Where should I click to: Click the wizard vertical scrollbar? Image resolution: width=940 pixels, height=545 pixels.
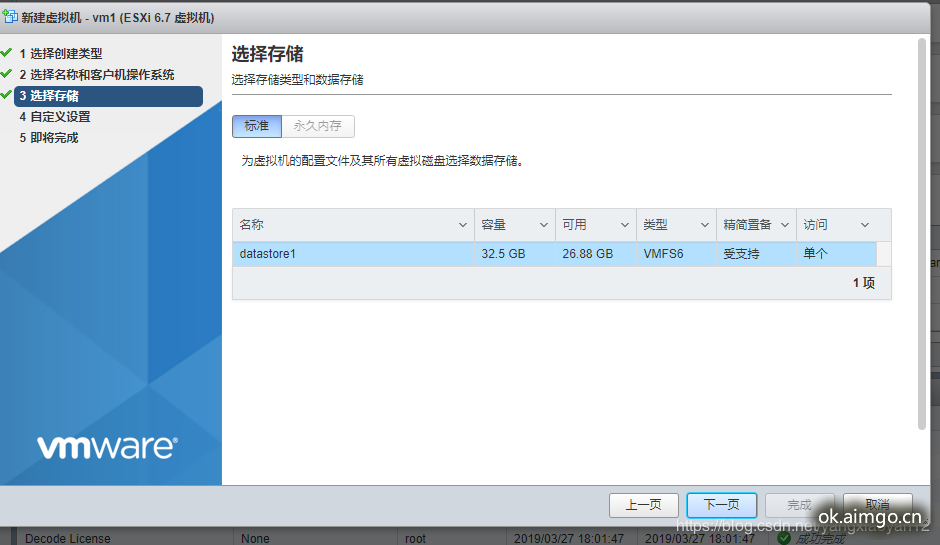pyautogui.click(x=922, y=230)
